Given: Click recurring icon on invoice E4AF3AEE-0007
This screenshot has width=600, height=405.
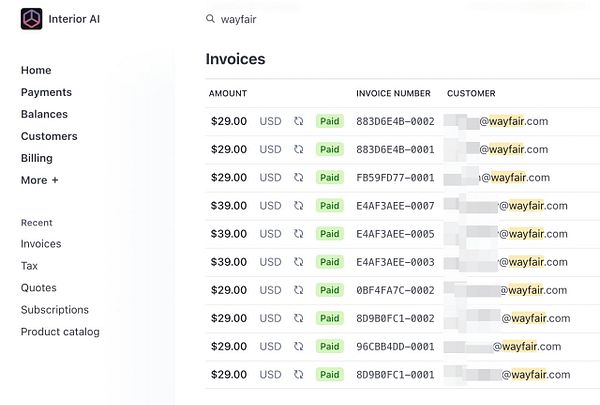Looking at the screenshot, I should pyautogui.click(x=298, y=206).
